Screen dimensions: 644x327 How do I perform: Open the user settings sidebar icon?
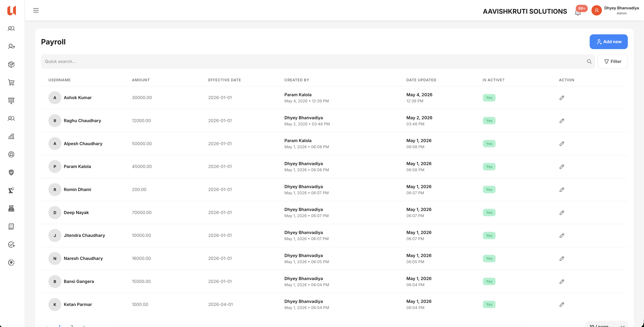tap(11, 46)
